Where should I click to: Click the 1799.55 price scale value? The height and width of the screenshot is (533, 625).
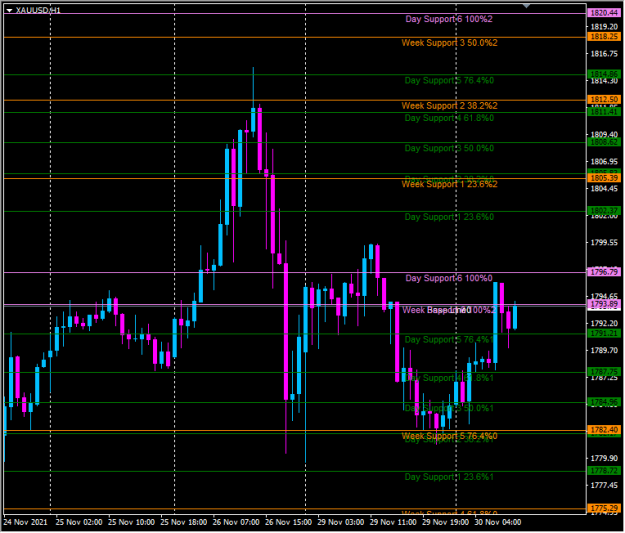[604, 242]
